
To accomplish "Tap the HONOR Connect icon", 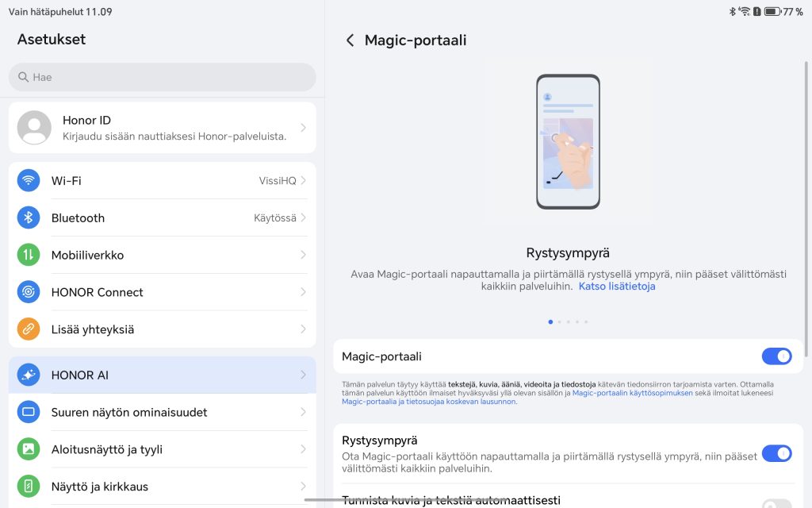I will (x=29, y=292).
